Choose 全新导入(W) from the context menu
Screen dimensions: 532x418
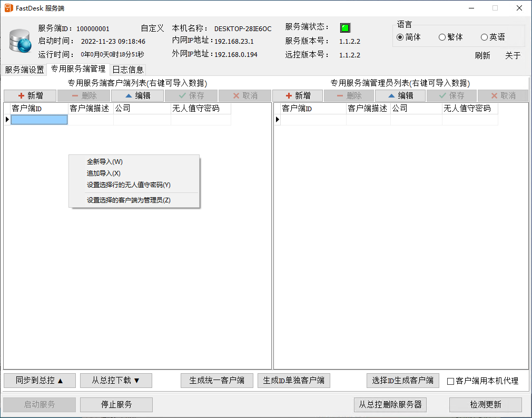(134, 162)
